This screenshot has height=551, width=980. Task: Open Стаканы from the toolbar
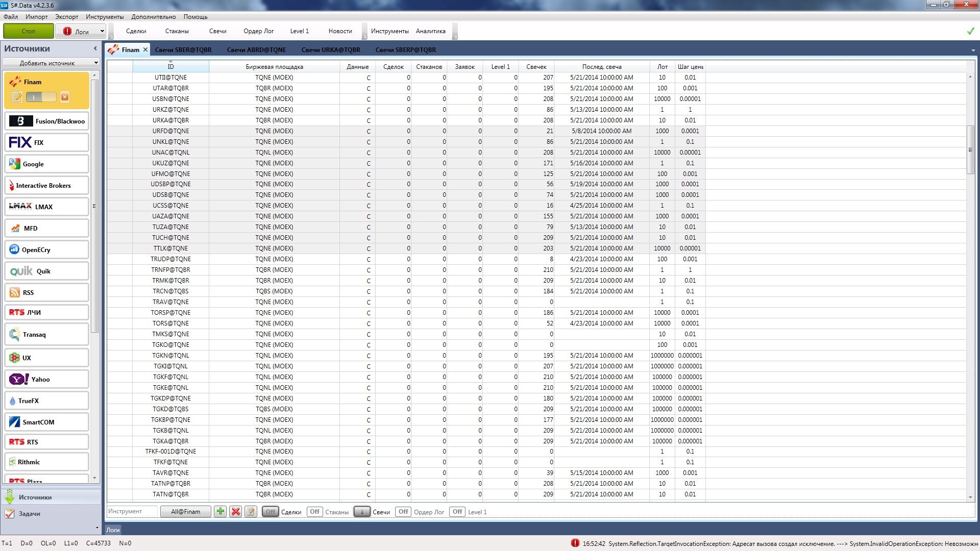177,31
